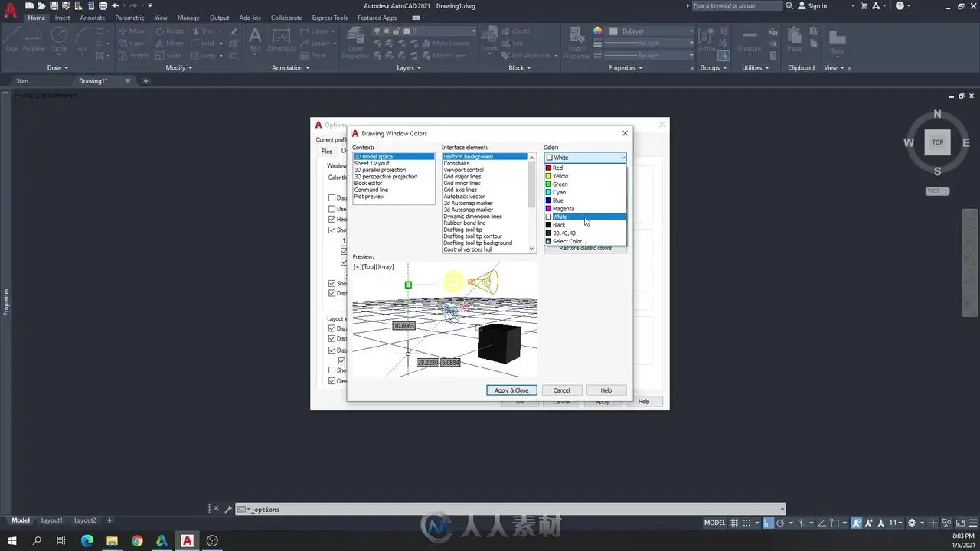The image size is (980, 551).
Task: Click the Plot printer icon in quick access toolbar
Action: [103, 5]
